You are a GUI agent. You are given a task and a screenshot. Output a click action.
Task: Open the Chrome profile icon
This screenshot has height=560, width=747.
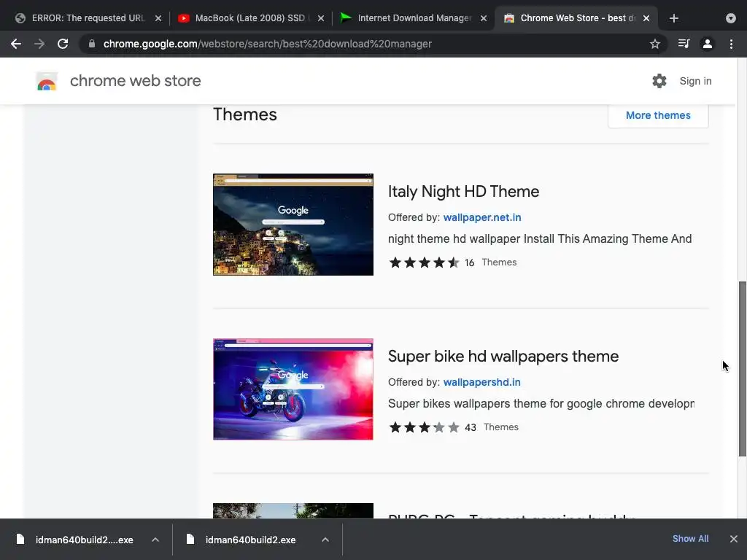point(708,44)
